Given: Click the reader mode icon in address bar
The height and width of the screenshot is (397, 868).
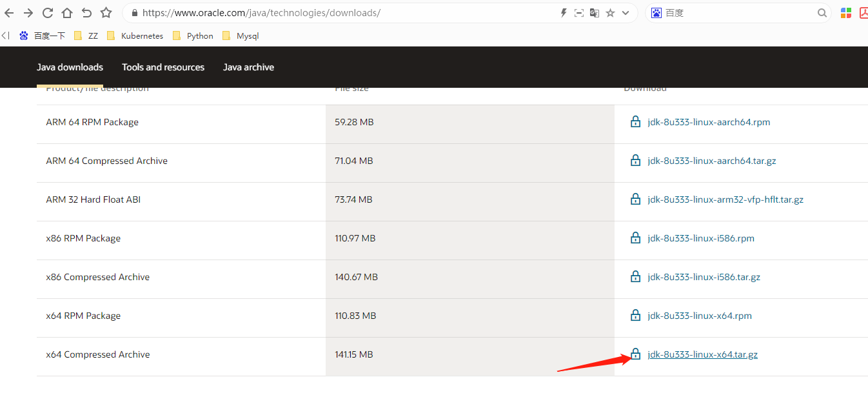Looking at the screenshot, I should pos(579,13).
